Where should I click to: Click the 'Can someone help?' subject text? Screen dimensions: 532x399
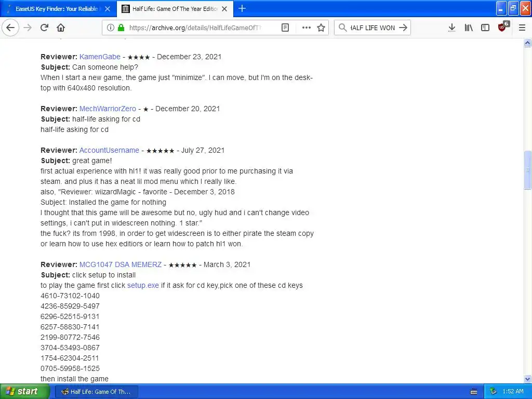(105, 67)
